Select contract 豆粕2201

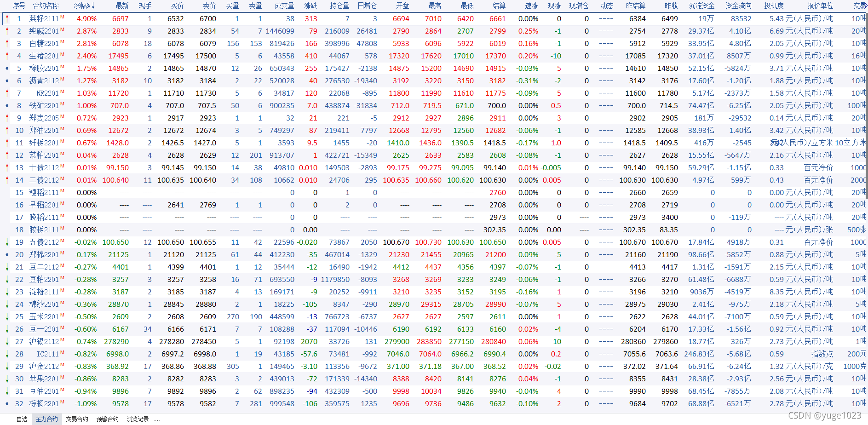pos(44,280)
